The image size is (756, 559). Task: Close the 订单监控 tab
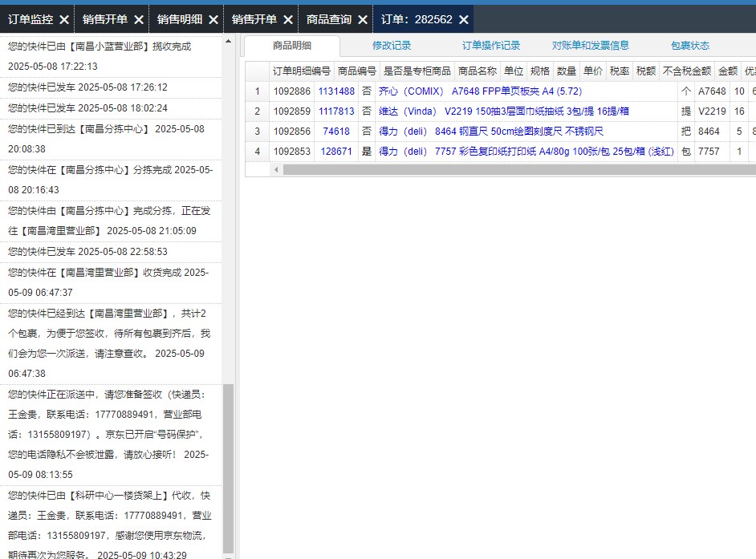[64, 20]
